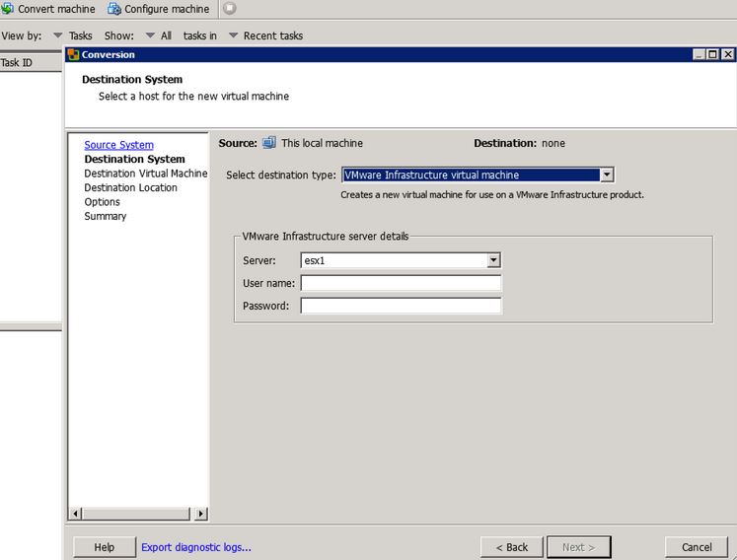Open the Show All dropdown arrow
This screenshot has width=737, height=560.
[150, 35]
